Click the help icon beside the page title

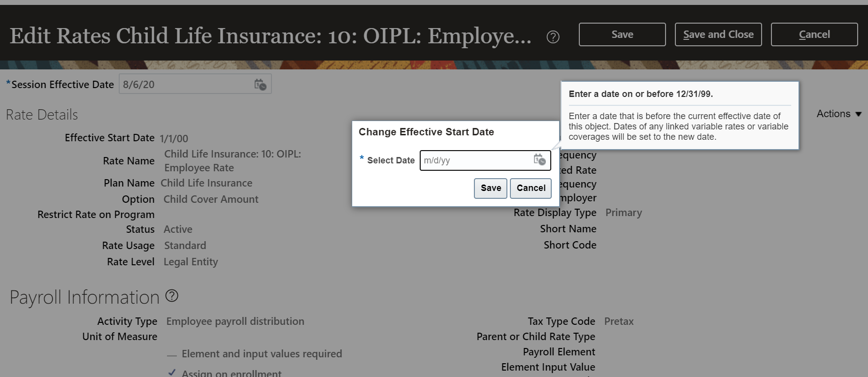pyautogui.click(x=553, y=37)
